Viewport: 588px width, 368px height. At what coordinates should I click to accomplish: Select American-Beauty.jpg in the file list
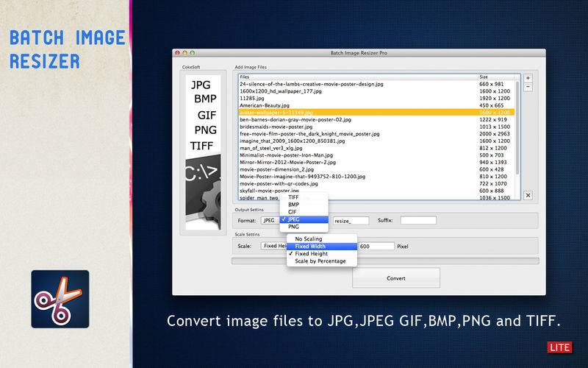[x=376, y=105]
